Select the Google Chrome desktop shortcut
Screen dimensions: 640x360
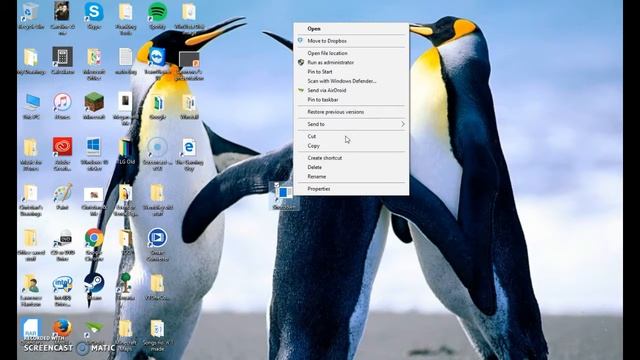pyautogui.click(x=94, y=238)
